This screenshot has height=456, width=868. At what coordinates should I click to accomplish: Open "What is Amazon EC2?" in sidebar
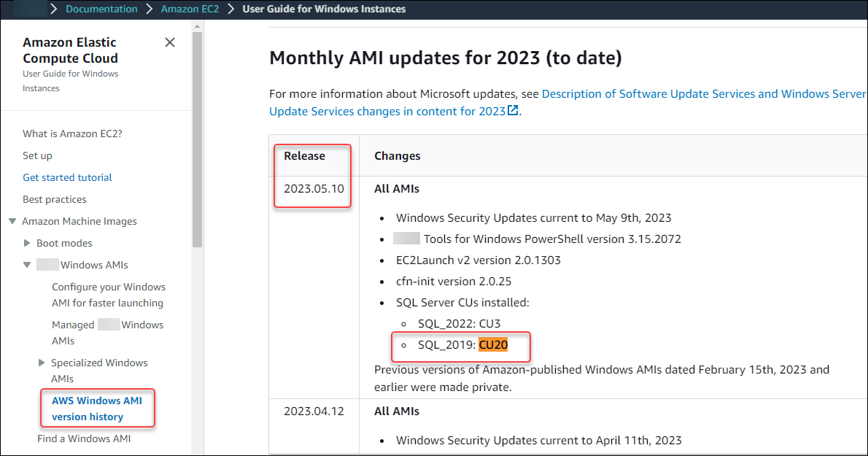click(x=72, y=134)
